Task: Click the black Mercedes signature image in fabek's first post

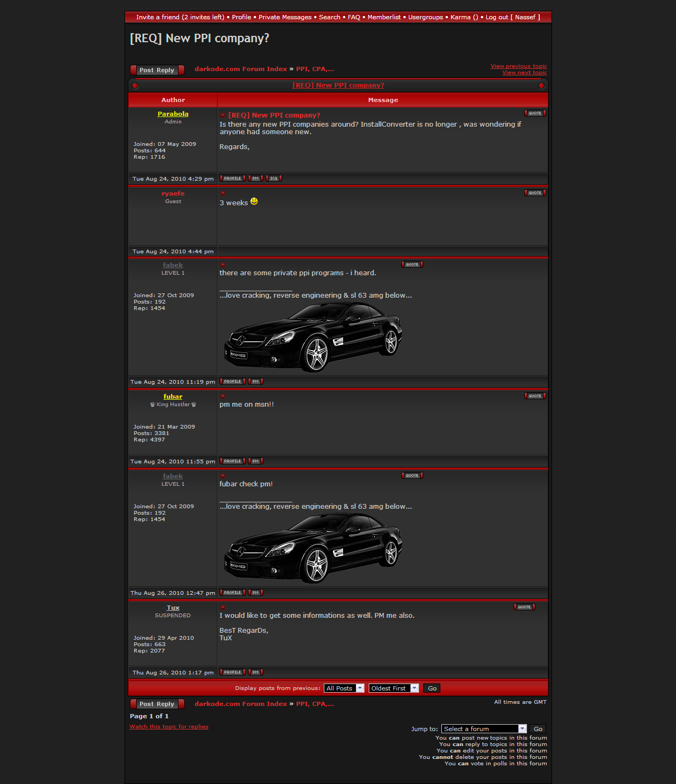Action: [313, 337]
